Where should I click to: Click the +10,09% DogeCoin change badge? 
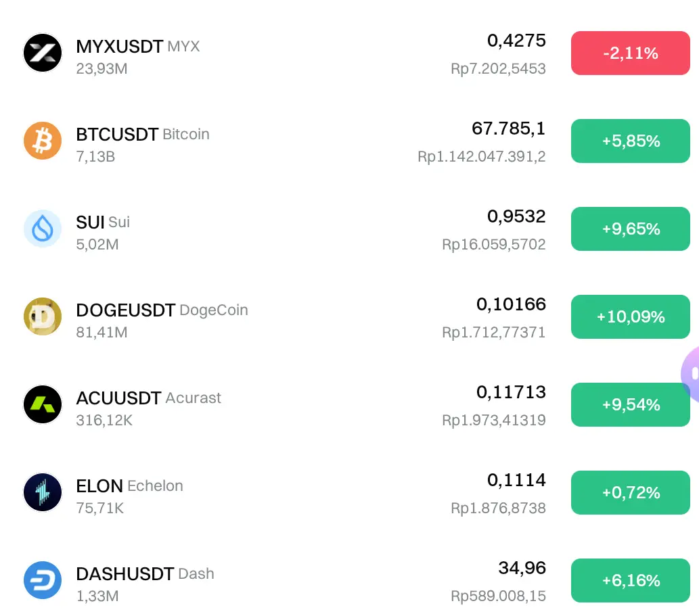(x=631, y=316)
